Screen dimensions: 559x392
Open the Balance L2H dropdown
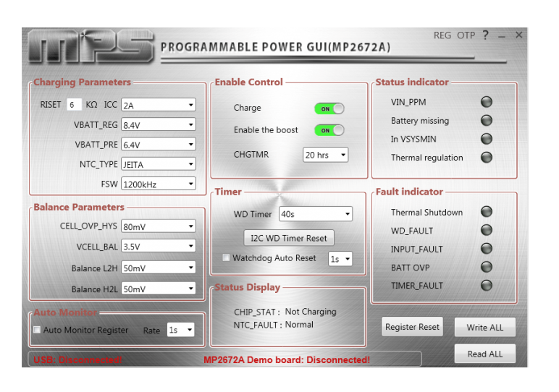click(159, 268)
